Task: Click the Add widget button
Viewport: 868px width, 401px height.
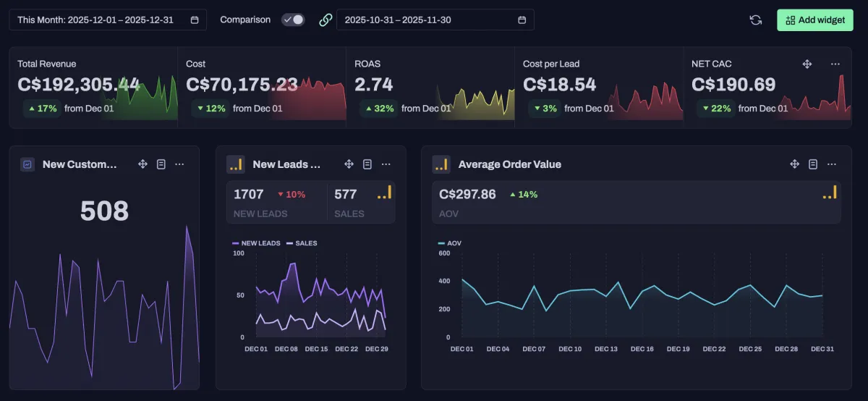Action: [814, 20]
